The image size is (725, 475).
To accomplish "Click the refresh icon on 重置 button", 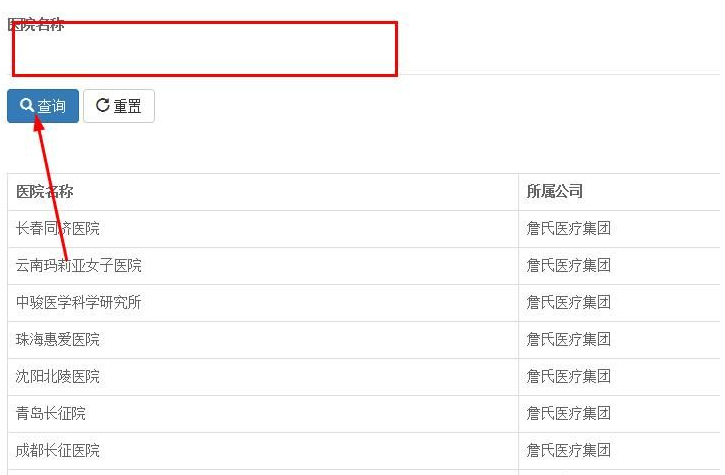I will tap(102, 105).
